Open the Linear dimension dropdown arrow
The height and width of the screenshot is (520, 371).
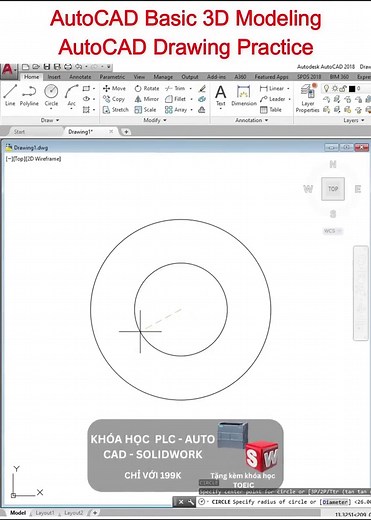pos(288,88)
